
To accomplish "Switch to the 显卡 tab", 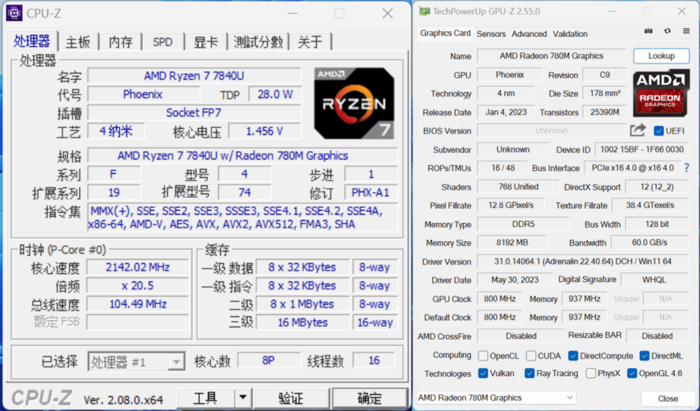I will pos(206,42).
